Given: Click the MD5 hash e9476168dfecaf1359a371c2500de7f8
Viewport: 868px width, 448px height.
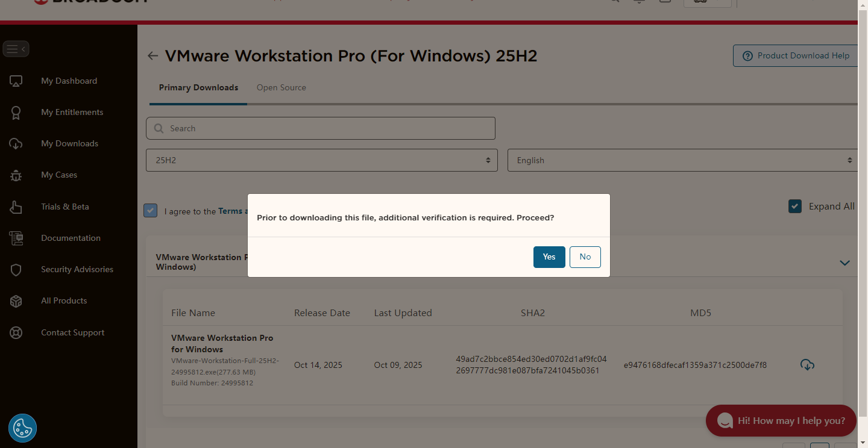Looking at the screenshot, I should pos(695,365).
